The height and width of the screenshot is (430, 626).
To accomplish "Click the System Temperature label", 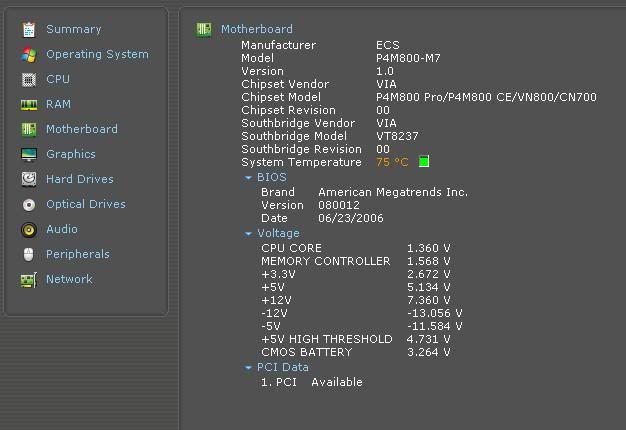I will (x=301, y=162).
